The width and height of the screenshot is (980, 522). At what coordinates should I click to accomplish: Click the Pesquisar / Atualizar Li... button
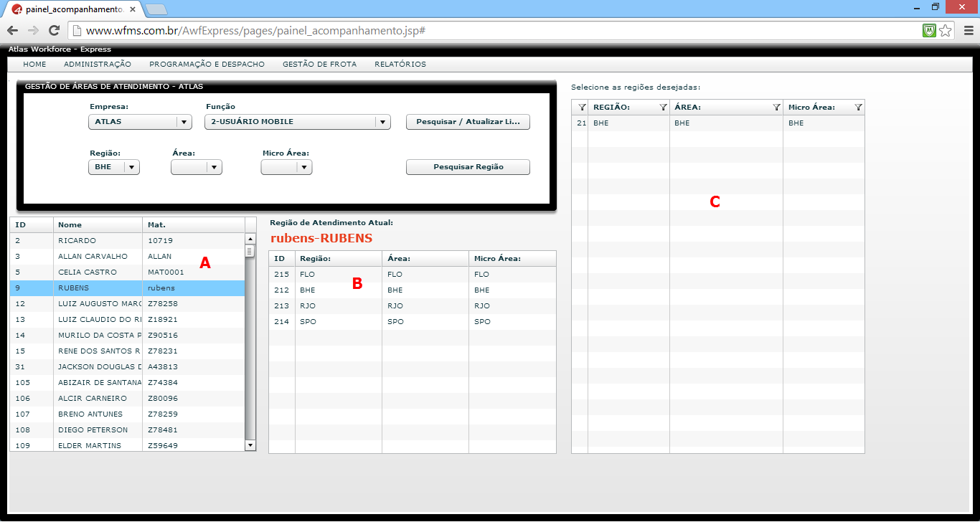pos(468,122)
